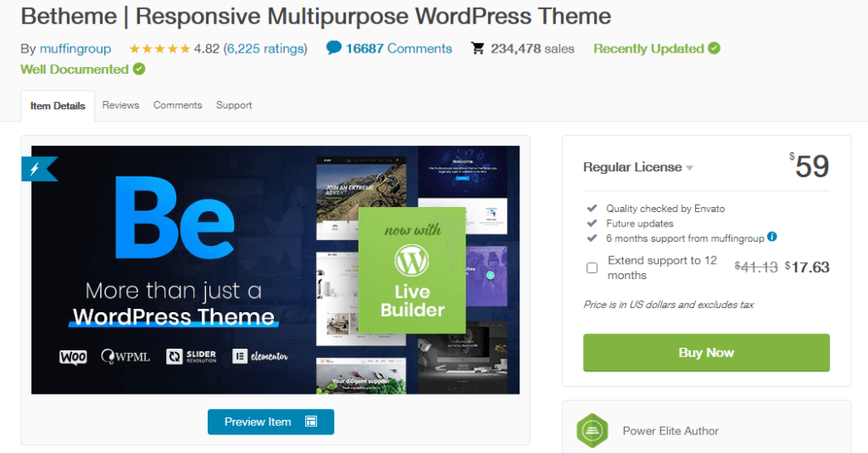Click the checkmark beside Quality checked by Envato
868x453 pixels.
pyautogui.click(x=592, y=208)
